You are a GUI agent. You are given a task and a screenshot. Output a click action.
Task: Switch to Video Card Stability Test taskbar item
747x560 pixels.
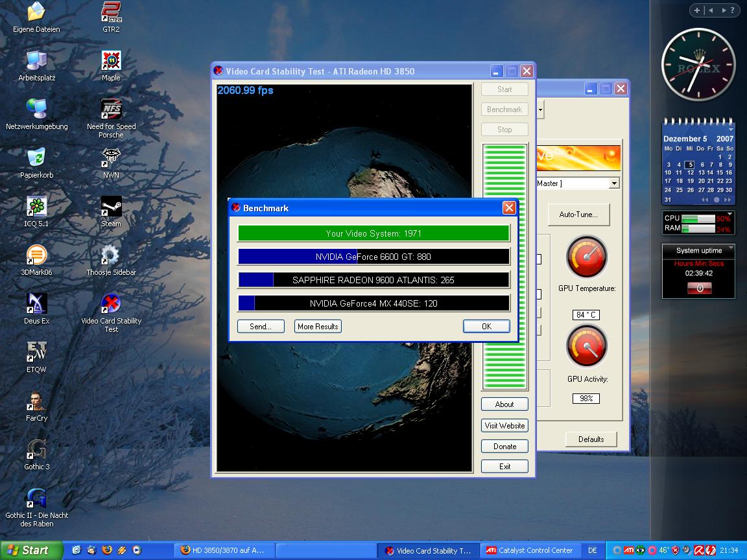(428, 550)
